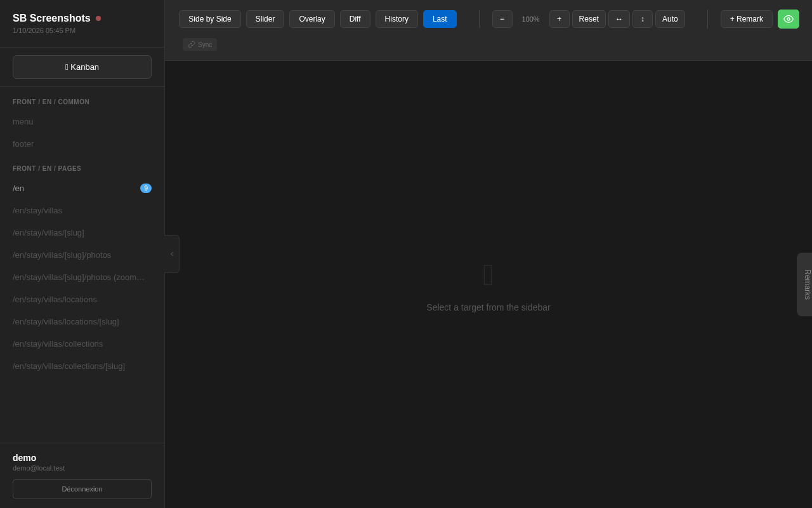Toggle the green eye visibility button

point(789,19)
